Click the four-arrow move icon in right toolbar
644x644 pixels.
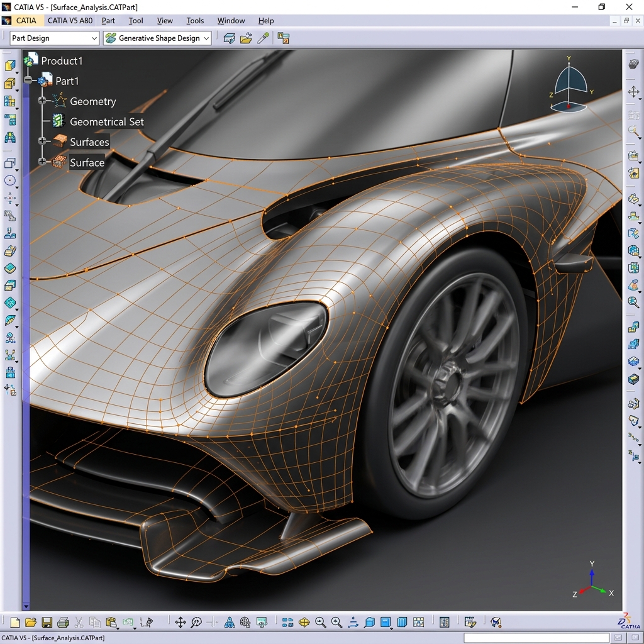click(x=633, y=92)
